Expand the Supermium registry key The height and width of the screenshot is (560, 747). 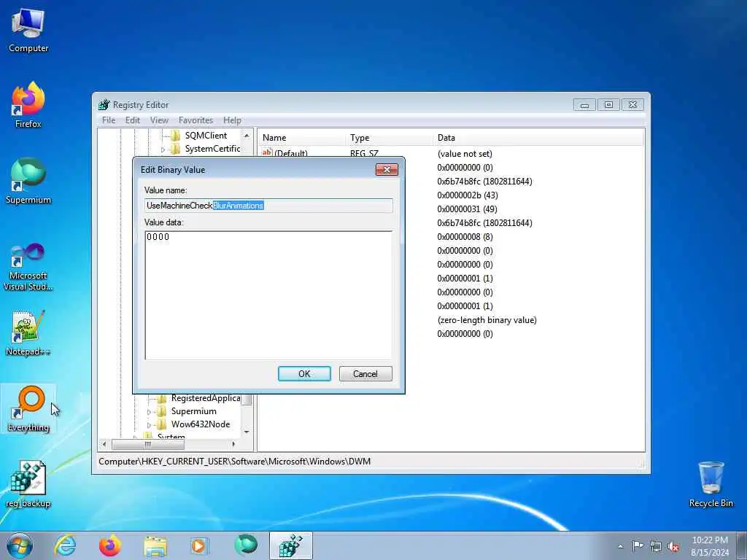149,411
